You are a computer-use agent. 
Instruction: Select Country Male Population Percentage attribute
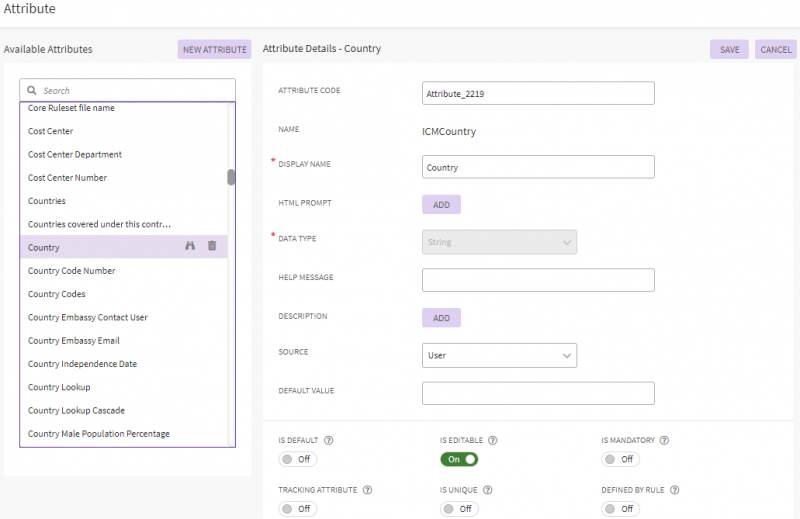[123, 433]
